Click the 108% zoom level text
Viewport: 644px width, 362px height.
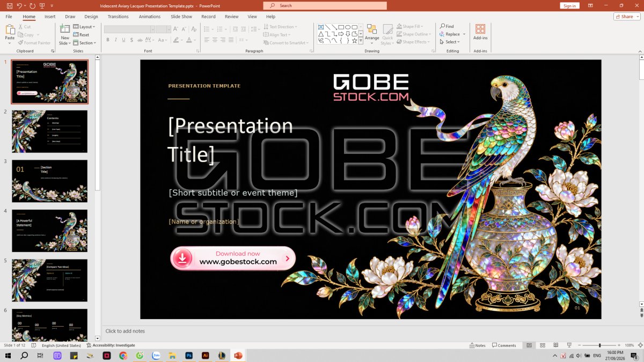coord(630,345)
